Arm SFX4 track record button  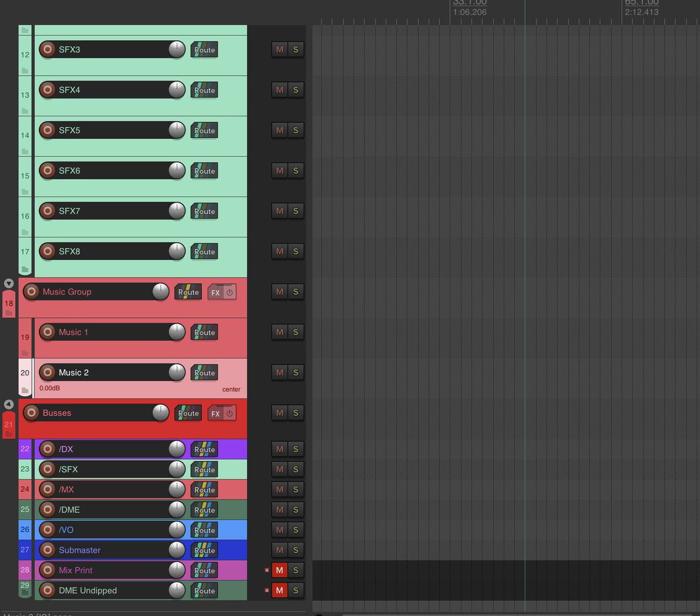pyautogui.click(x=48, y=90)
